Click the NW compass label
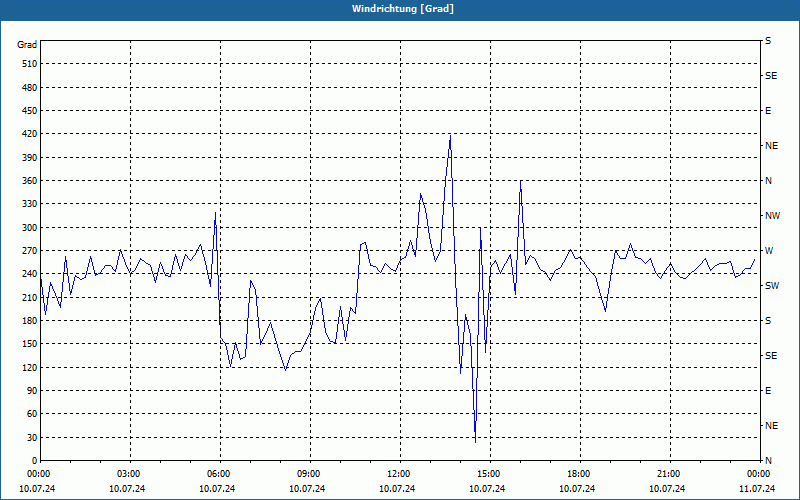The height and width of the screenshot is (500, 800). pyautogui.click(x=772, y=216)
